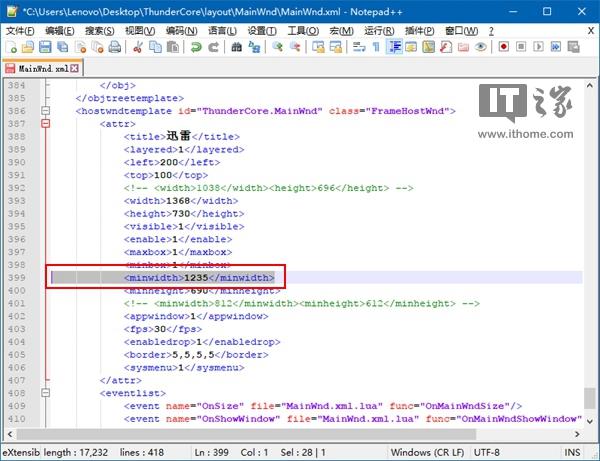Open the 插件(P) Plugins menu
The image size is (600, 461).
coord(419,31)
